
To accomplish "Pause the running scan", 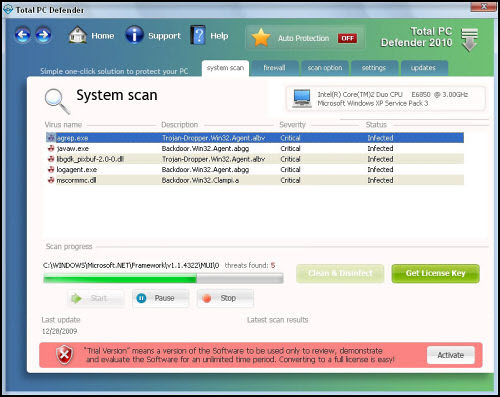I will click(161, 298).
